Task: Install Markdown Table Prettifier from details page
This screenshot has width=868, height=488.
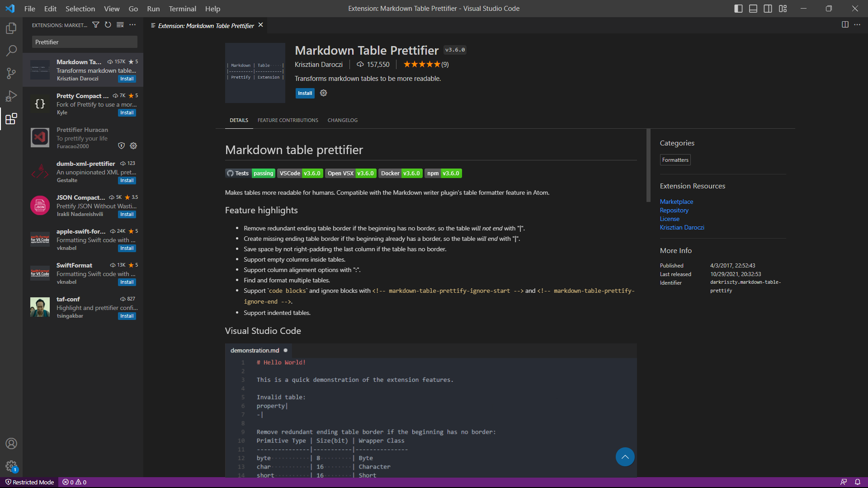Action: click(x=305, y=93)
